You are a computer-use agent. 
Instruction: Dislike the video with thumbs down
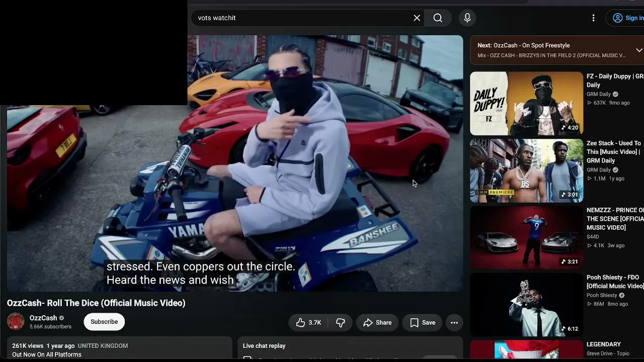coord(341,323)
